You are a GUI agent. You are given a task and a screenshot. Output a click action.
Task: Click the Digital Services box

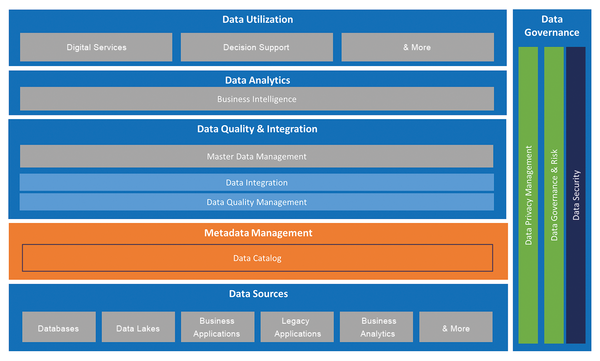96,47
